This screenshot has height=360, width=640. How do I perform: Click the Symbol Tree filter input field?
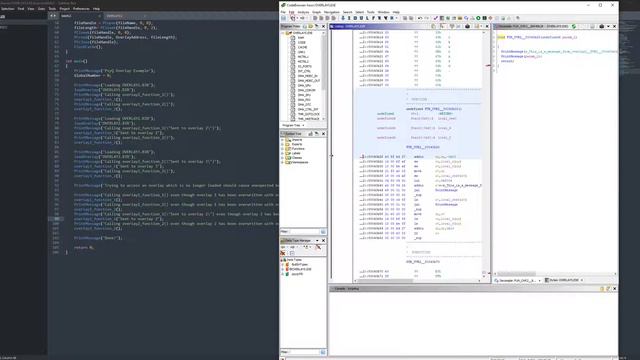click(304, 232)
